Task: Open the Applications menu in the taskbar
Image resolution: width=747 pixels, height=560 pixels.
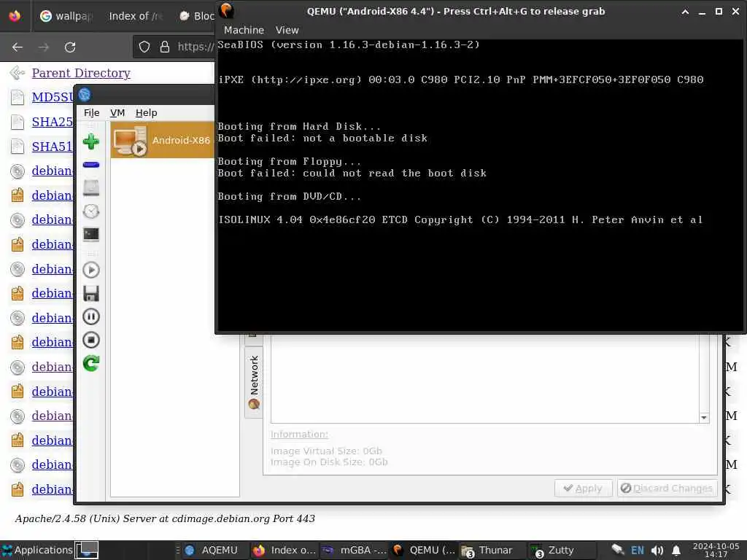Action: pyautogui.click(x=37, y=550)
